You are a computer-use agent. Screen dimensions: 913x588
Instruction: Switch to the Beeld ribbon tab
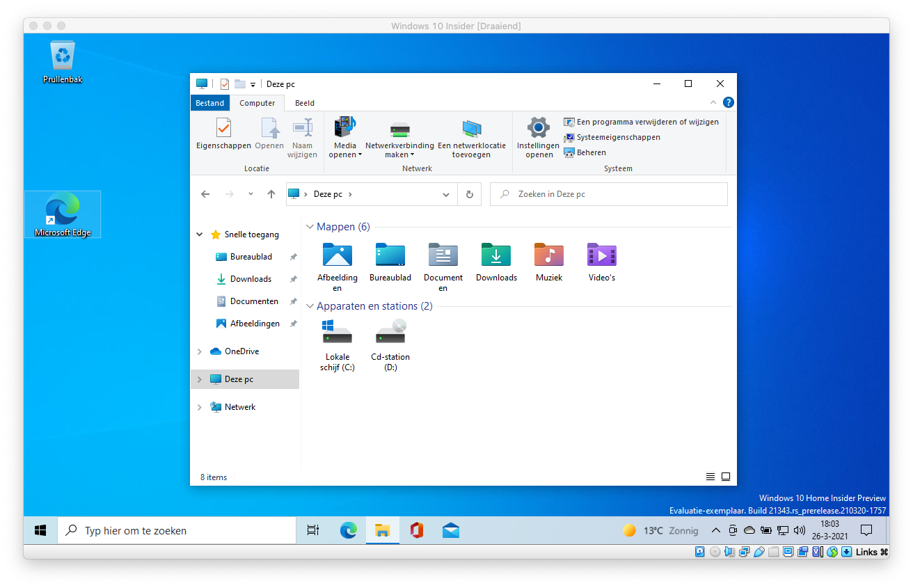pos(305,103)
